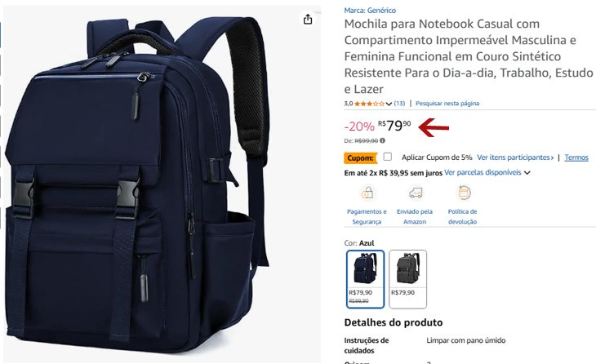The width and height of the screenshot is (596, 364).
Task: Click Pesquisar nesta página link
Action: coord(447,104)
